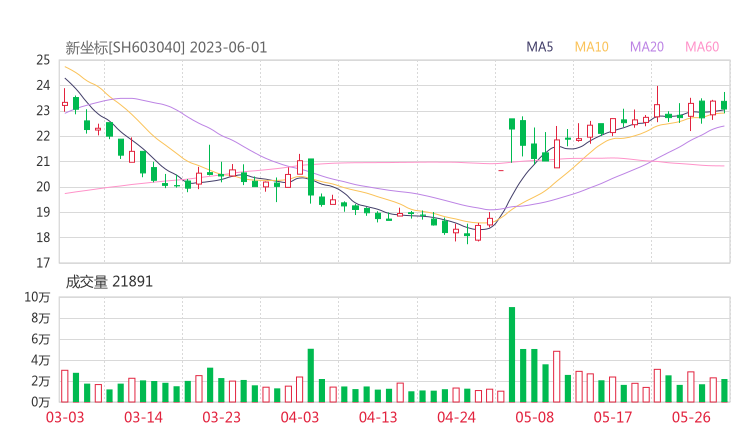Click the 8万 volume axis label
Viewport: 740px width, 440px height.
point(41,318)
